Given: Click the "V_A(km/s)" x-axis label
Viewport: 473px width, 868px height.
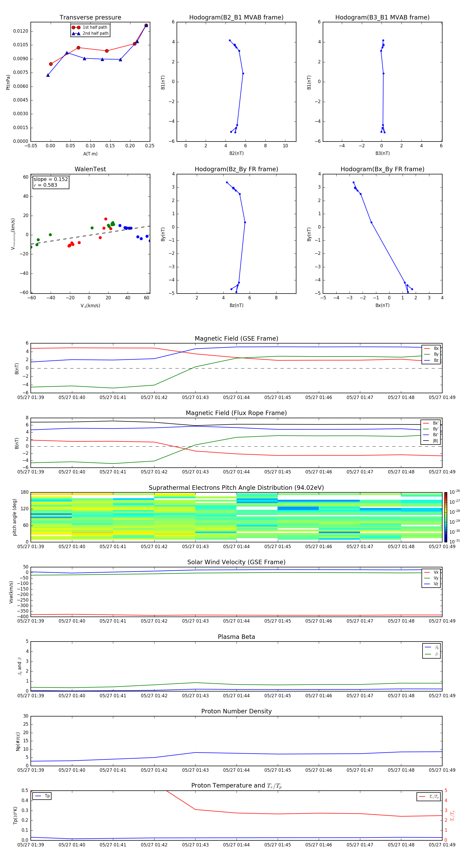Looking at the screenshot, I should (x=90, y=306).
